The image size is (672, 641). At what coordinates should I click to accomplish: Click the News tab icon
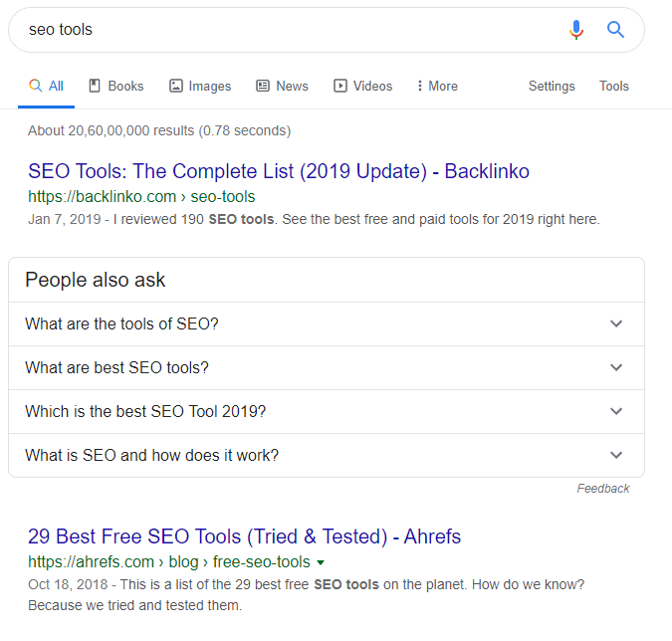(x=263, y=87)
